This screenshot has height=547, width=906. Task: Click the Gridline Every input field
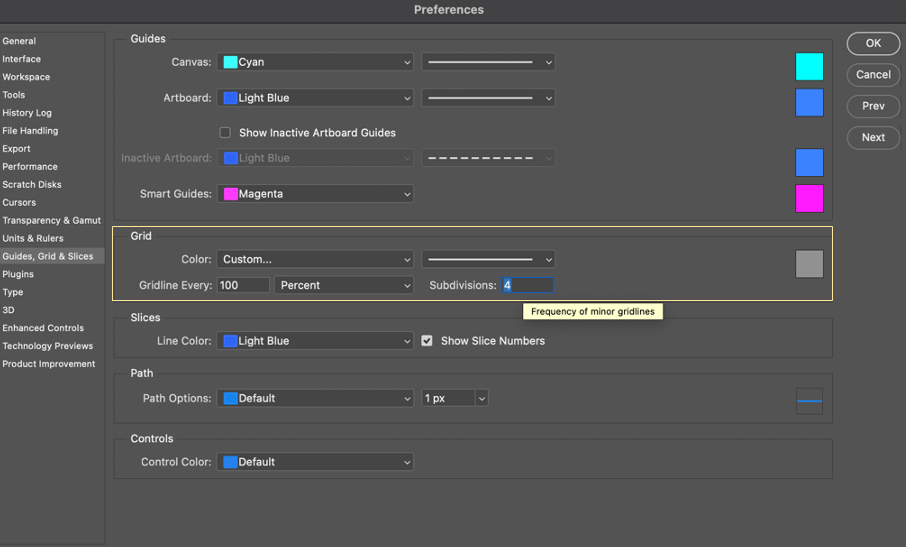(243, 285)
